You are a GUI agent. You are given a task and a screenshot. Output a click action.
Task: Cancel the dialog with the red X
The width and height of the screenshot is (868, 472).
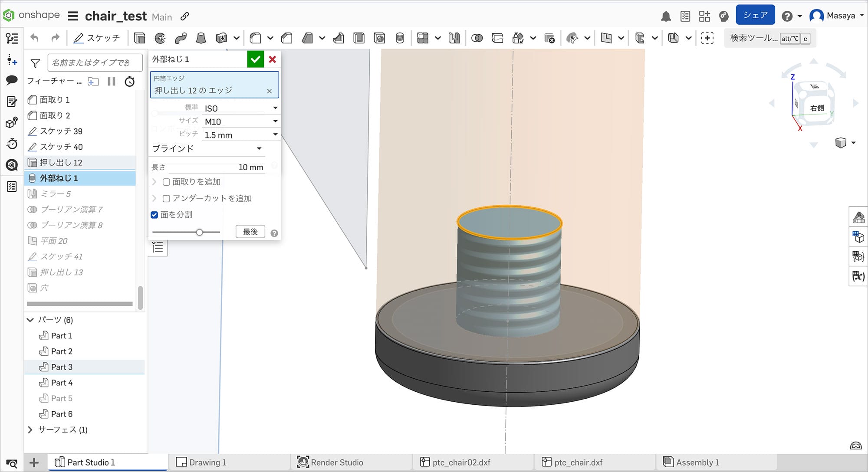coord(273,59)
